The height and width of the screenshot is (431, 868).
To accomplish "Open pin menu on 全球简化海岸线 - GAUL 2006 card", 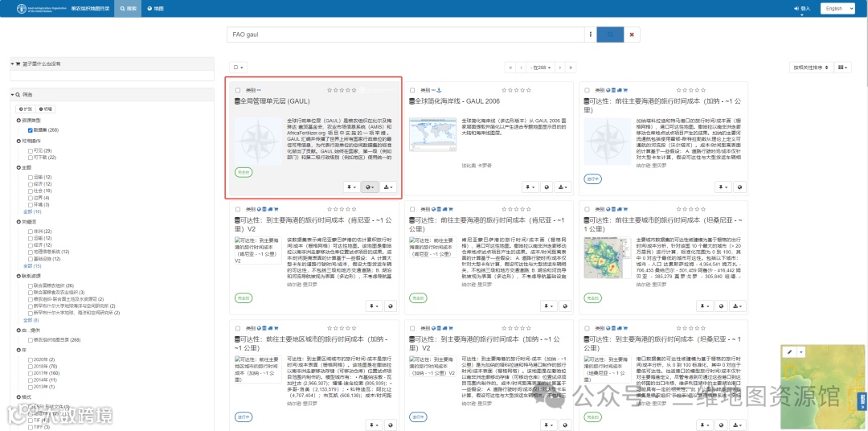I will pyautogui.click(x=530, y=187).
